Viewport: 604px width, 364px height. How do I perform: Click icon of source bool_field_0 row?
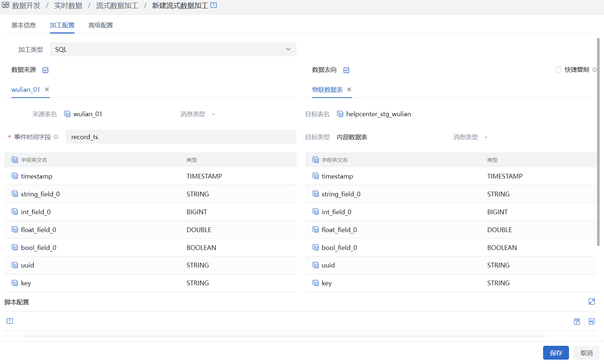point(15,247)
